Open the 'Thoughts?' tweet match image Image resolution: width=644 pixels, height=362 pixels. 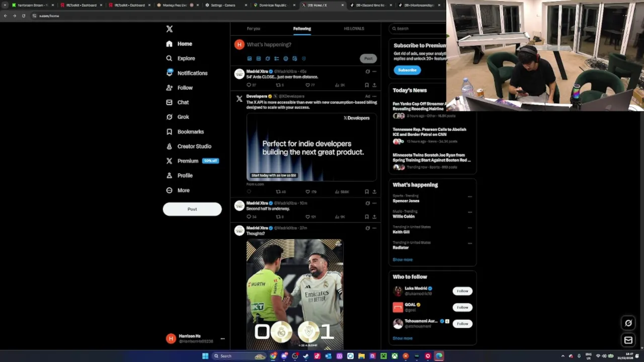pos(295,294)
